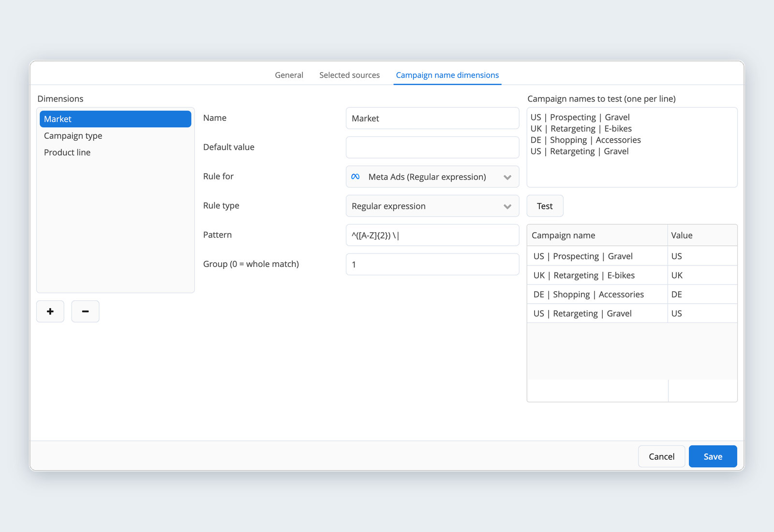The width and height of the screenshot is (774, 532).
Task: Click the 'Dimensions' heading label
Action: [60, 99]
